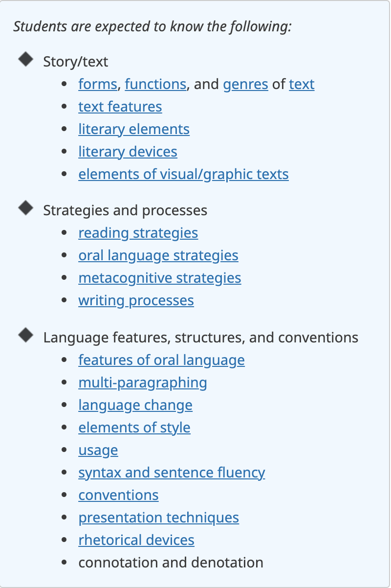Select the 'literary devices' link
The width and height of the screenshot is (391, 588).
(128, 152)
